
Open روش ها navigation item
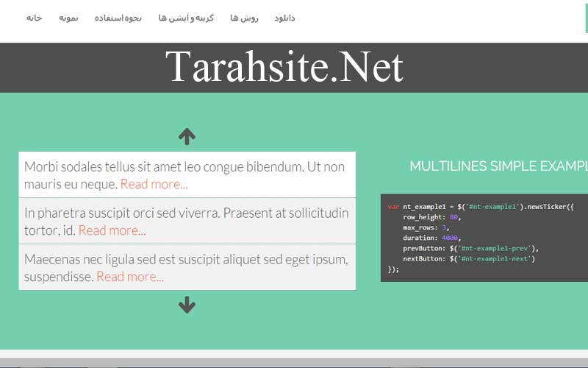click(x=244, y=18)
